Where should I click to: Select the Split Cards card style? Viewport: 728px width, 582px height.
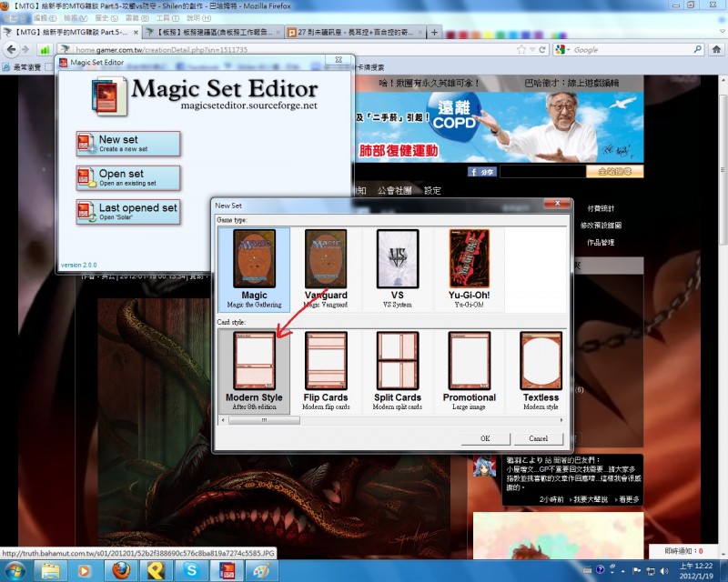[397, 370]
